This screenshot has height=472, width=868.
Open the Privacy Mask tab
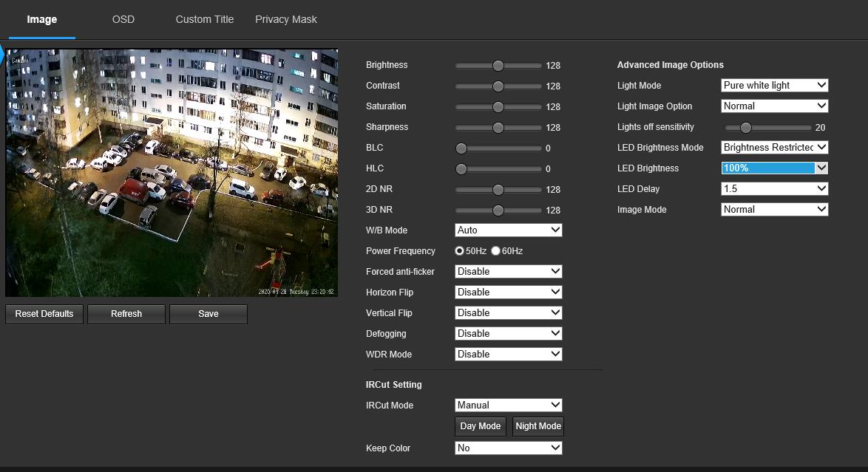click(285, 20)
